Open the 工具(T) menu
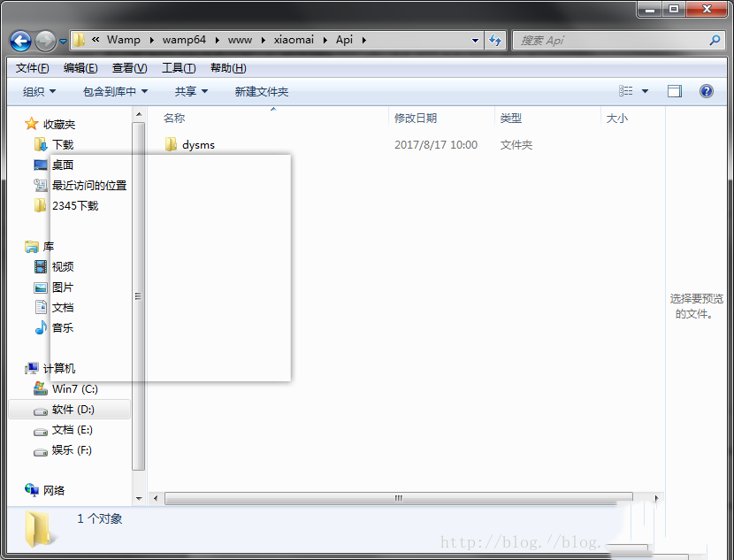This screenshot has width=734, height=560. [x=178, y=68]
